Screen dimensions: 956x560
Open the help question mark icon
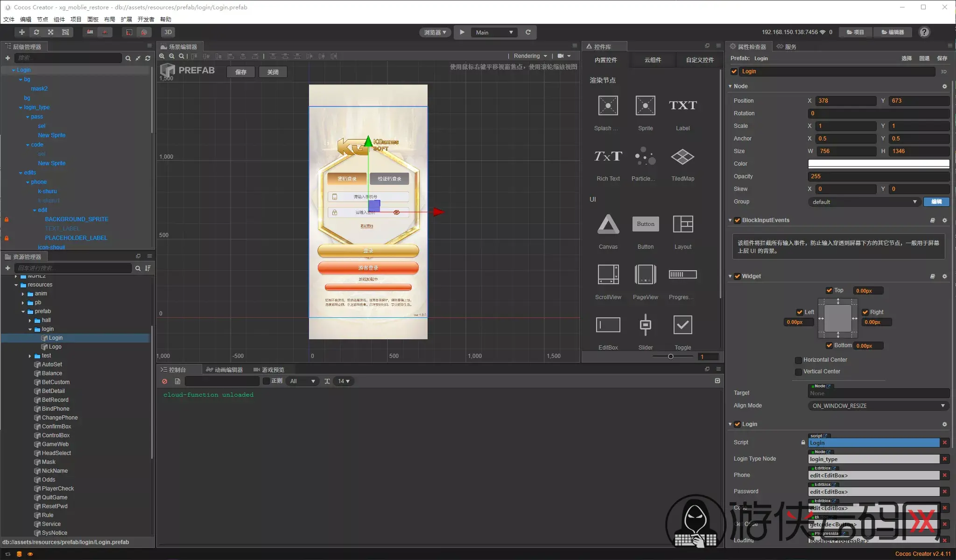click(924, 32)
